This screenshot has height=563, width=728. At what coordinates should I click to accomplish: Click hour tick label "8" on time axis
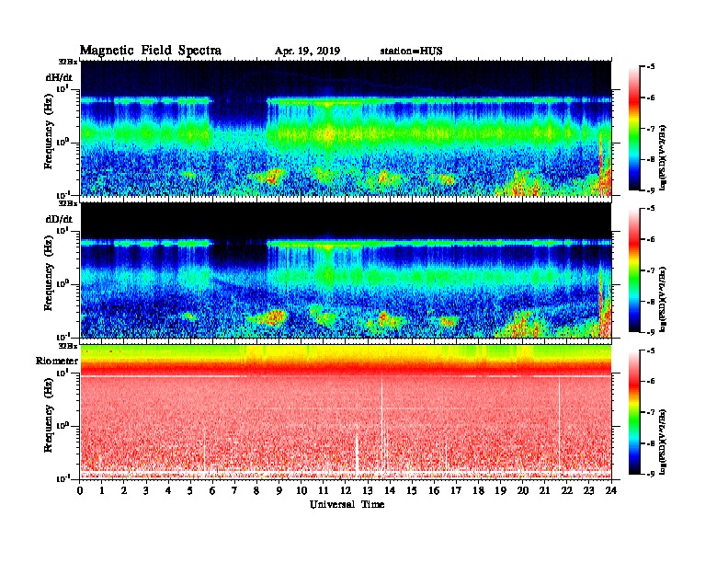[x=256, y=490]
